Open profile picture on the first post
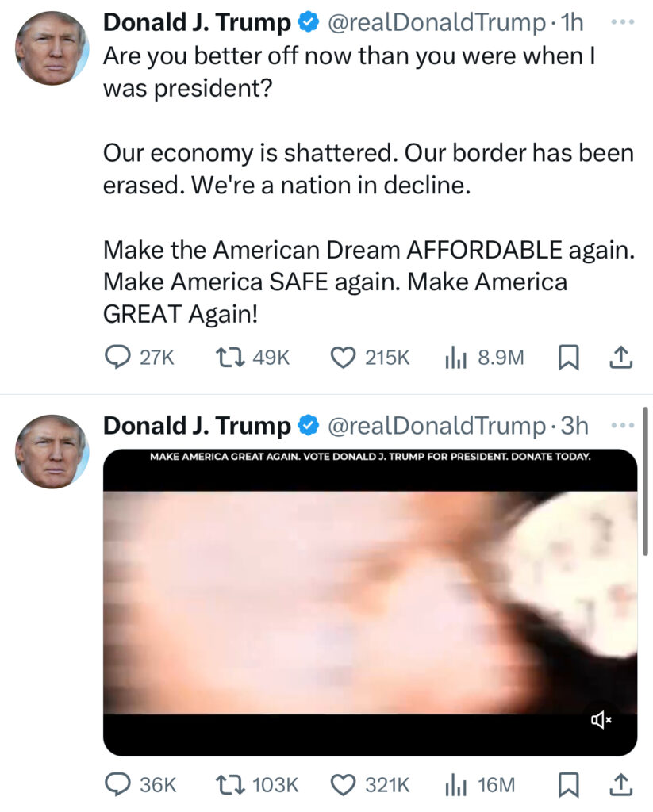 [52, 48]
